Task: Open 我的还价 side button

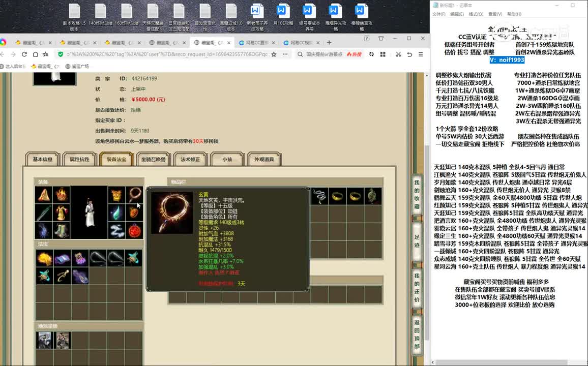Action: [417, 288]
